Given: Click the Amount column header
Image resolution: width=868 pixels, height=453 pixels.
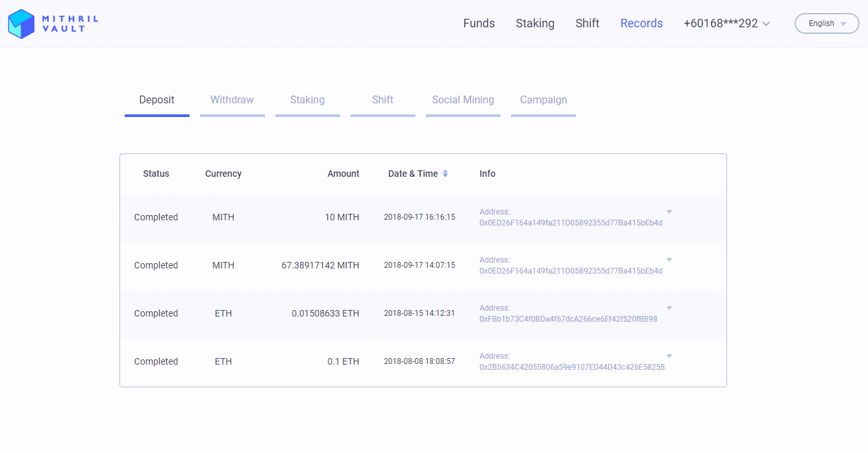Looking at the screenshot, I should pos(343,174).
